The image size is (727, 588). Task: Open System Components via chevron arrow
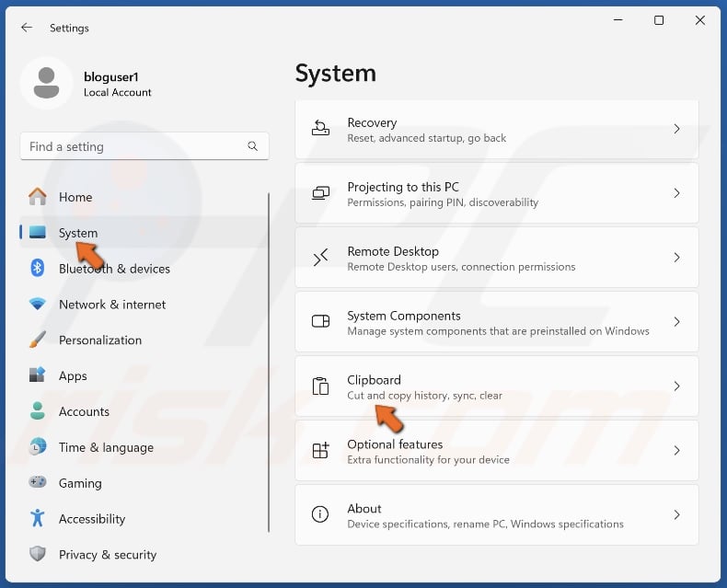tap(677, 322)
